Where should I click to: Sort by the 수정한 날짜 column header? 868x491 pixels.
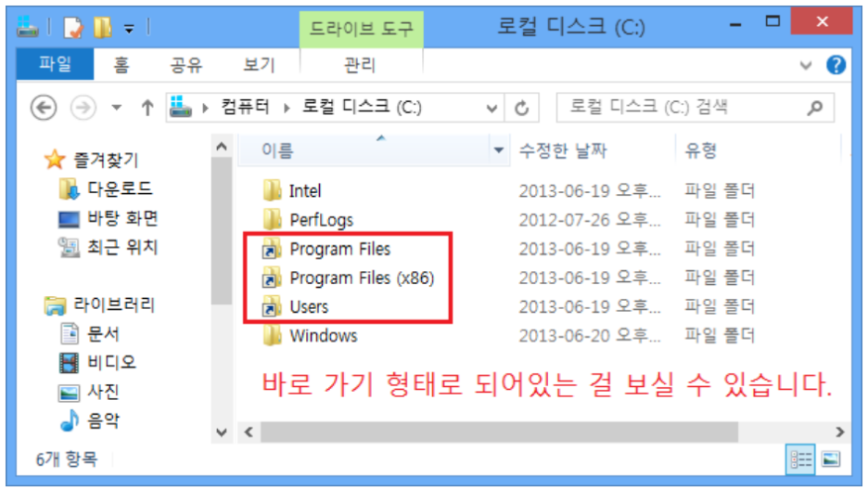tap(593, 150)
